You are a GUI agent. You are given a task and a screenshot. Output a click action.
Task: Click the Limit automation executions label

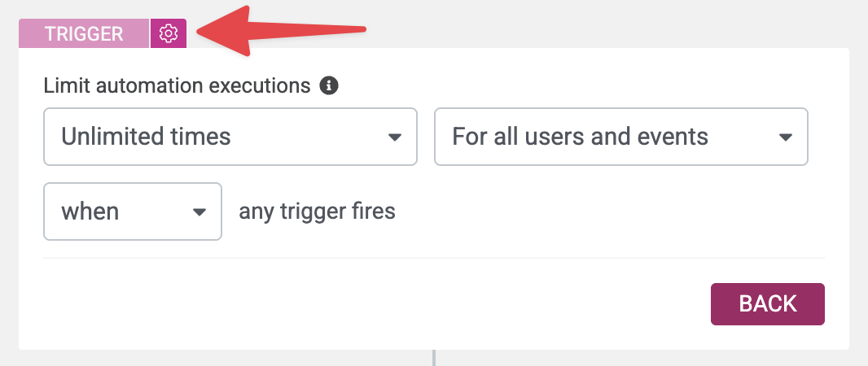(177, 85)
